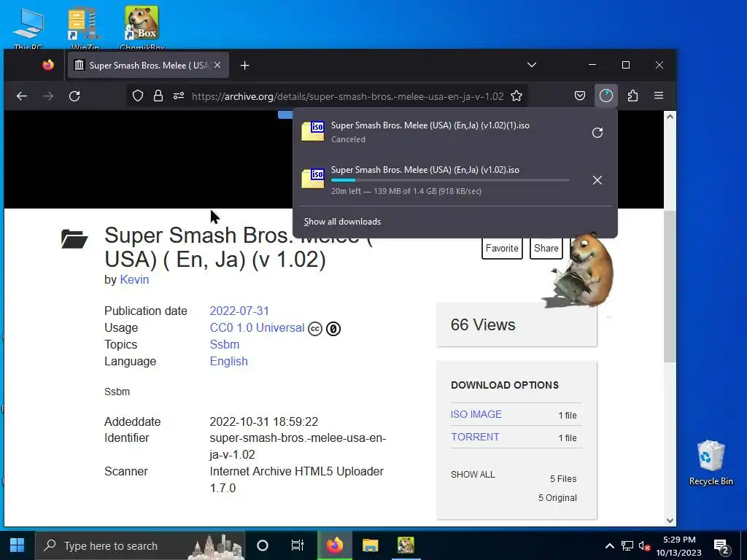The image size is (747, 560).
Task: Click SHOW ALL files link
Action: point(473,474)
